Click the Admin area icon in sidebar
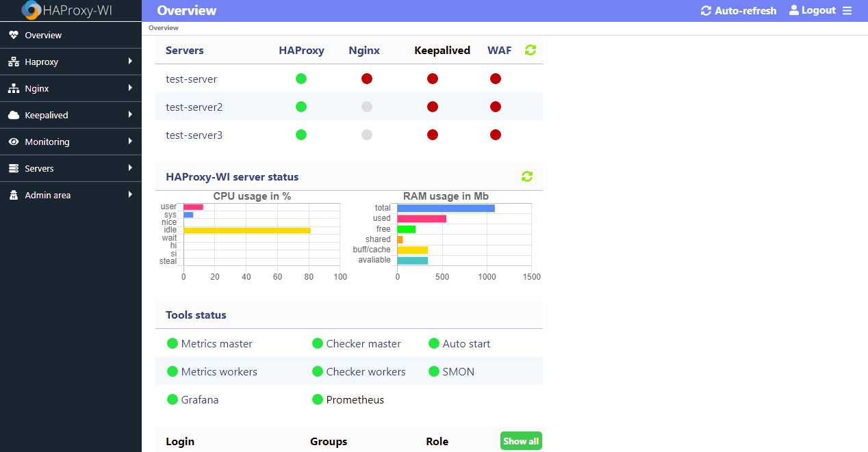This screenshot has width=868, height=452. [x=14, y=195]
